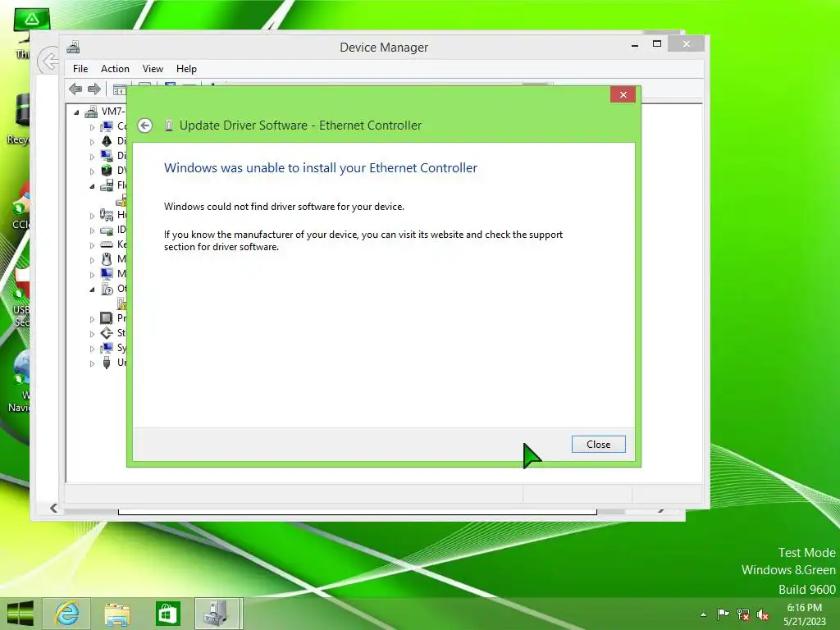This screenshot has height=630, width=840.
Task: Collapse the Floppy controllers node triangle
Action: 92,186
